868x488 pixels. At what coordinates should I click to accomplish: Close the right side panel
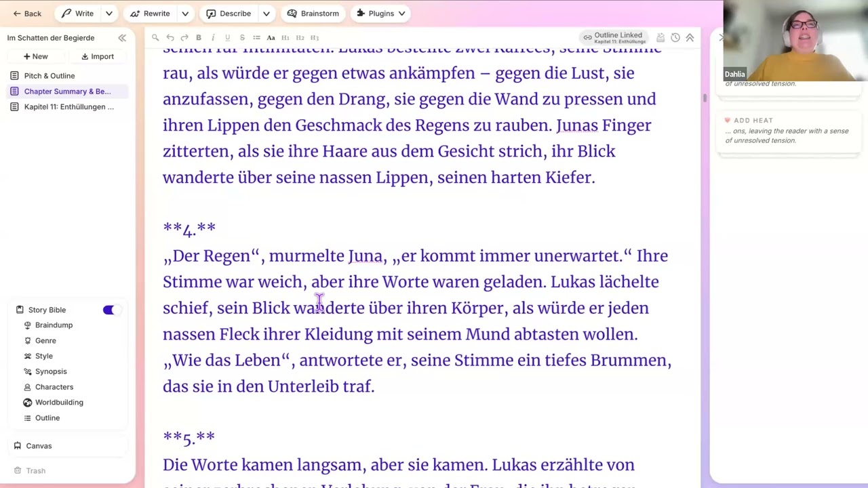click(x=721, y=38)
